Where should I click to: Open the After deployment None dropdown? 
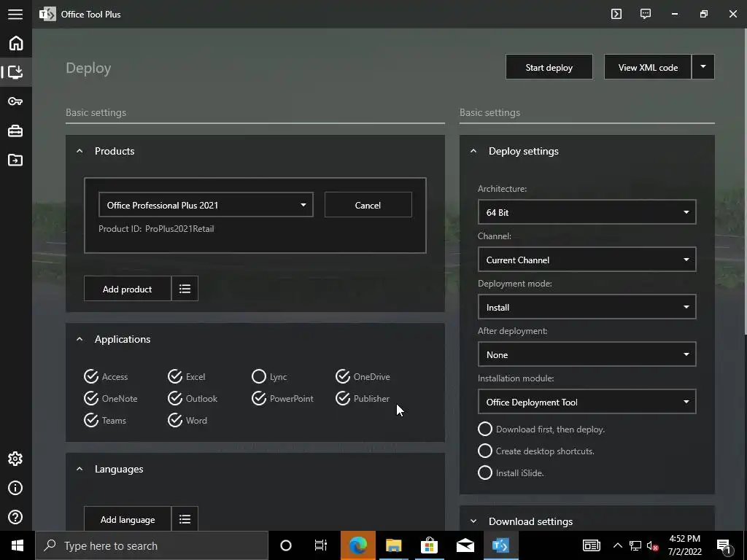587,354
